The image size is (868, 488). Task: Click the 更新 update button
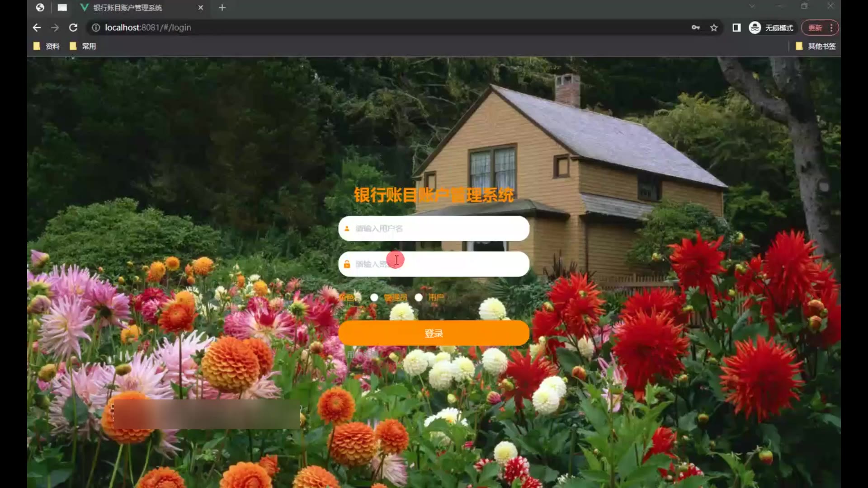pyautogui.click(x=815, y=28)
